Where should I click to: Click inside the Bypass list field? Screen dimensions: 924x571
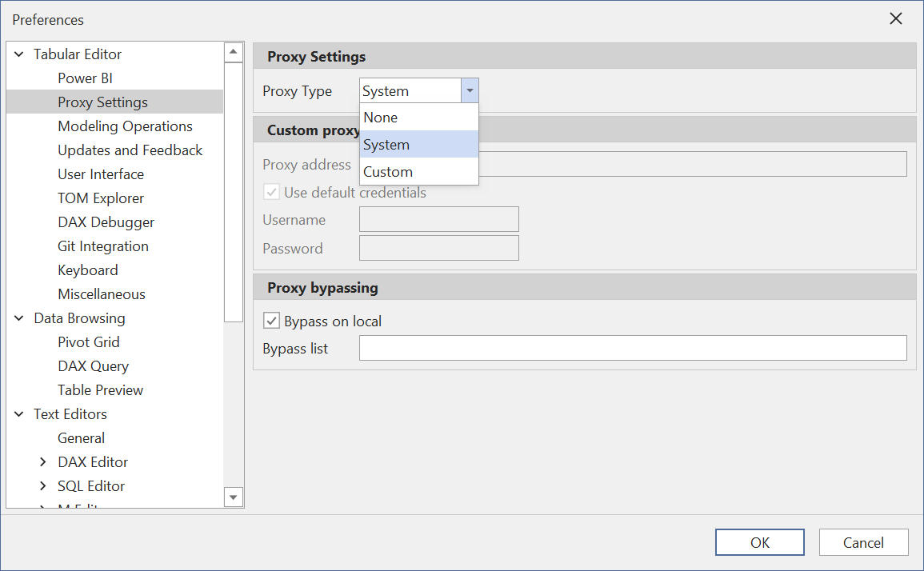[632, 348]
